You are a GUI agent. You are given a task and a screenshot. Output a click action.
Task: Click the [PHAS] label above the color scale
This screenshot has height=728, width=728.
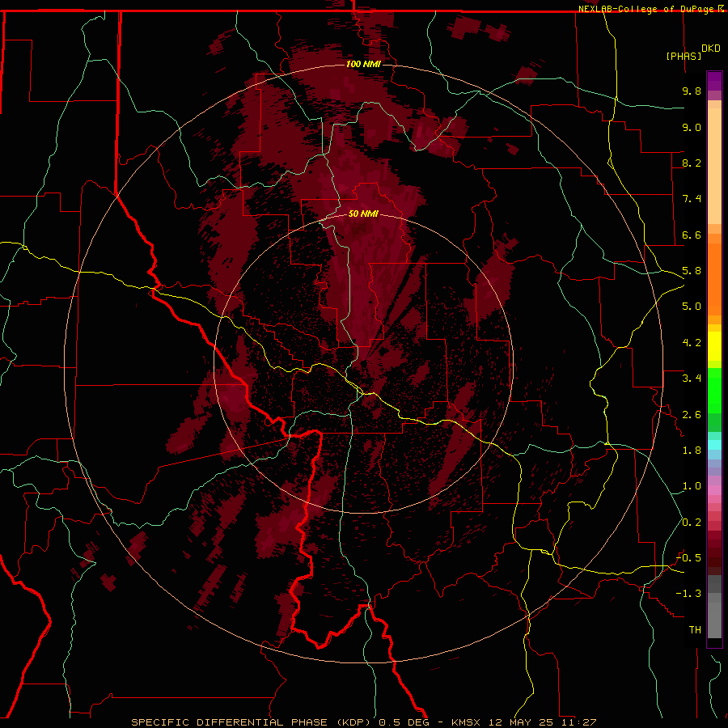[684, 56]
